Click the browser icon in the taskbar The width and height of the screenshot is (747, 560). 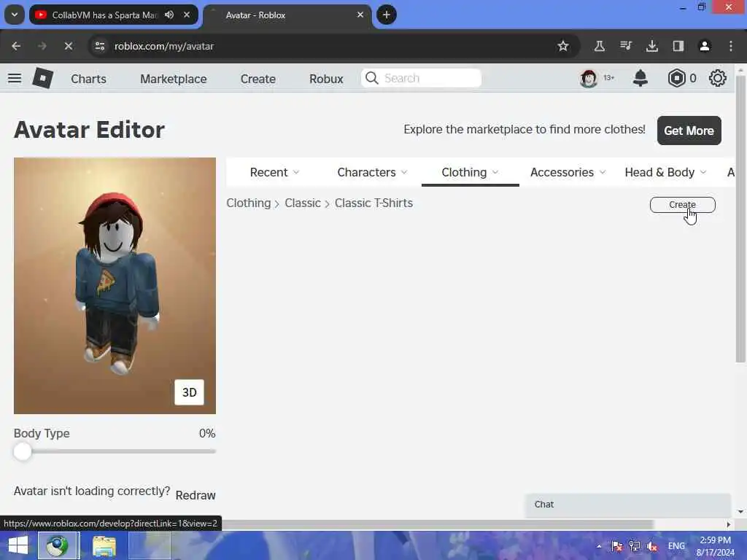coord(57,545)
